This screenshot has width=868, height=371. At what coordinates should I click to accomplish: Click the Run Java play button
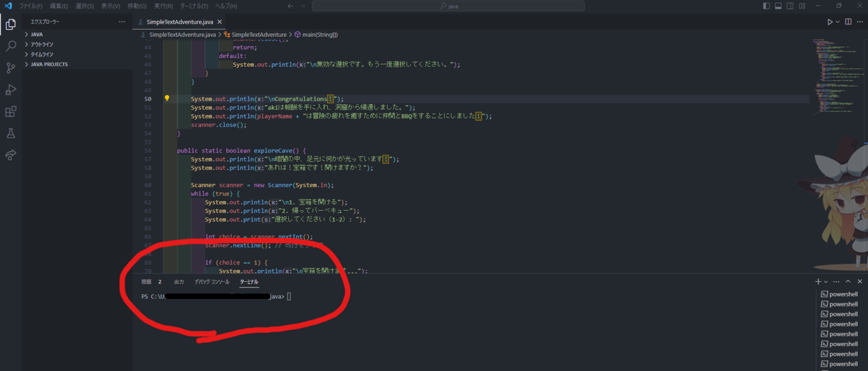coord(830,22)
